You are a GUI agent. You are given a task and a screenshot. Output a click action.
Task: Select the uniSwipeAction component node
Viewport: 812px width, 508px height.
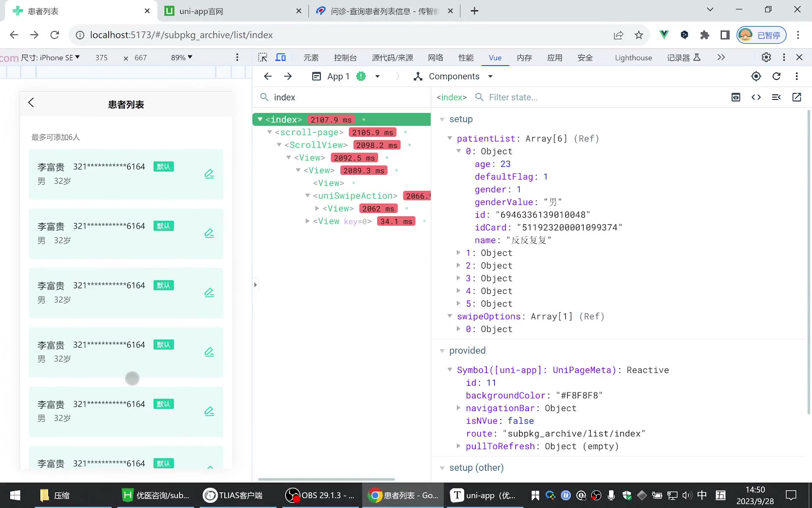click(x=355, y=196)
